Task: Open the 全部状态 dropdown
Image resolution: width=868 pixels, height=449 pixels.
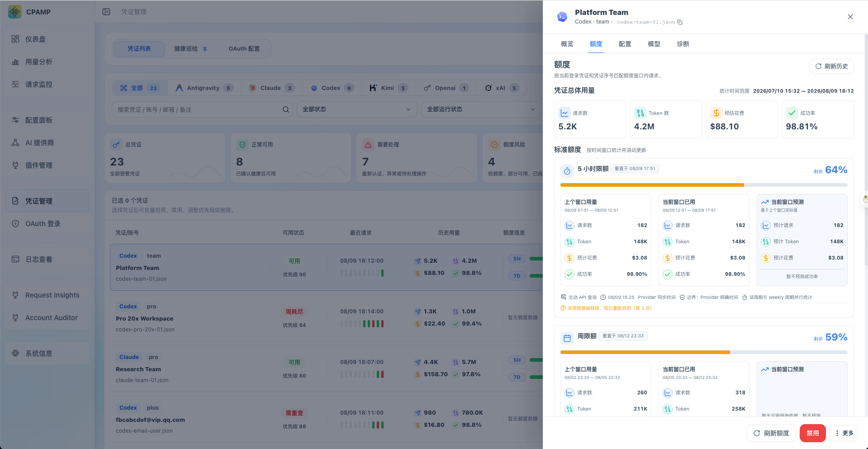Action: [357, 109]
